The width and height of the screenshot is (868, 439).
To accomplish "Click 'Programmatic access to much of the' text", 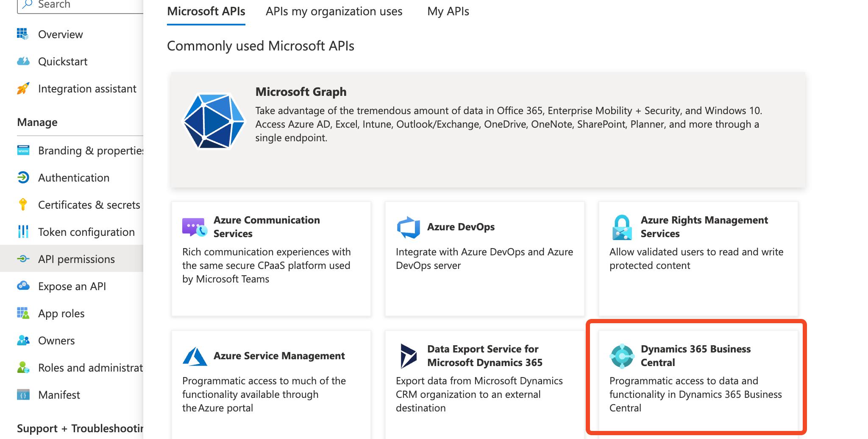I will click(x=264, y=394).
